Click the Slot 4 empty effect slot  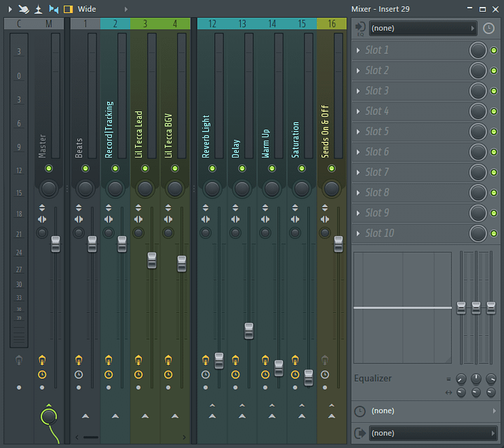(x=411, y=111)
